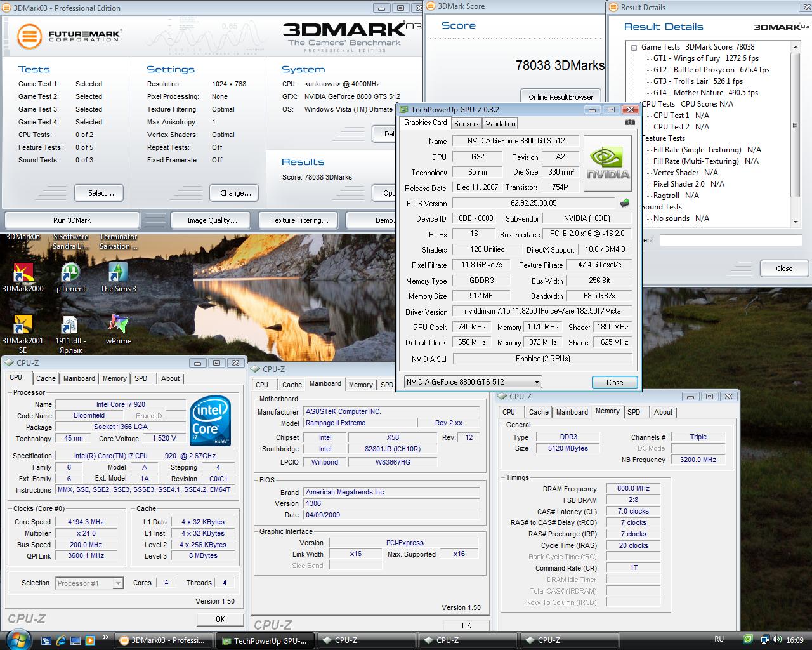
Task: Click the 3DMark Score window title icon
Action: coord(431,6)
